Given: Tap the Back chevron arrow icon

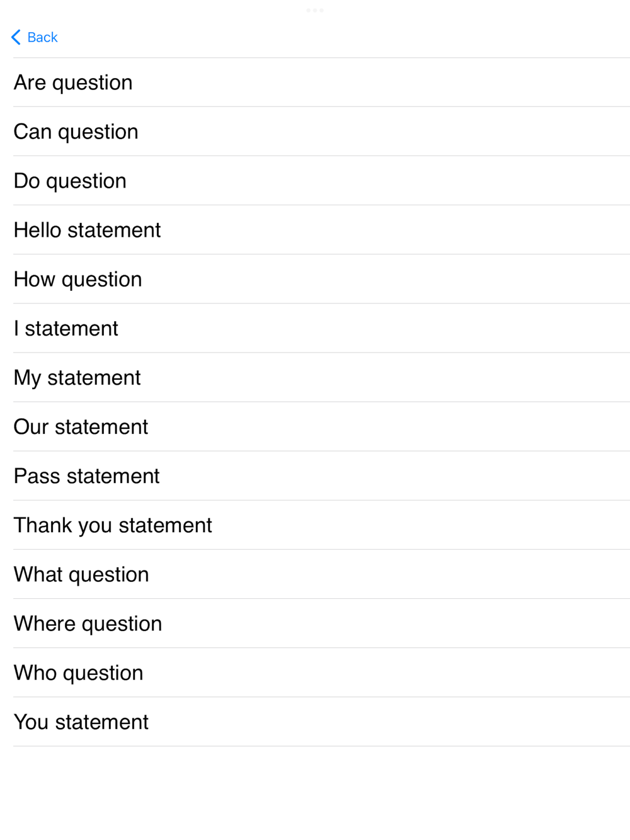Looking at the screenshot, I should click(16, 37).
